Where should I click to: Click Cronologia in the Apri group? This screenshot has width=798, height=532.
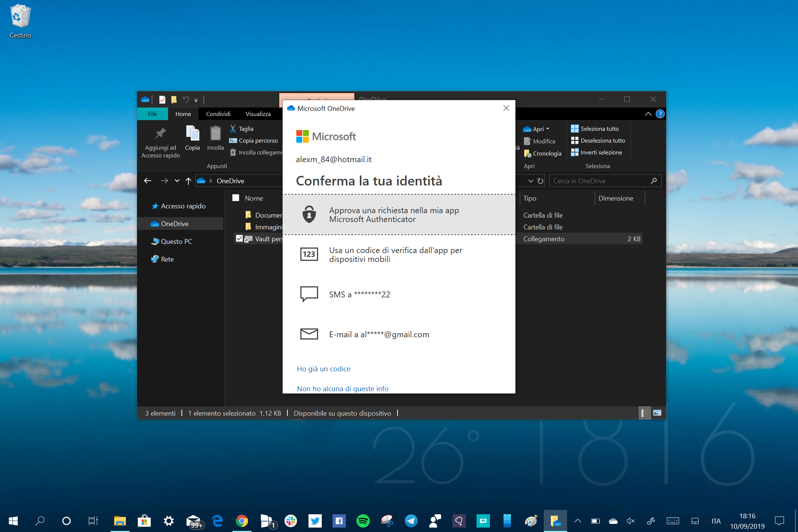coord(542,153)
